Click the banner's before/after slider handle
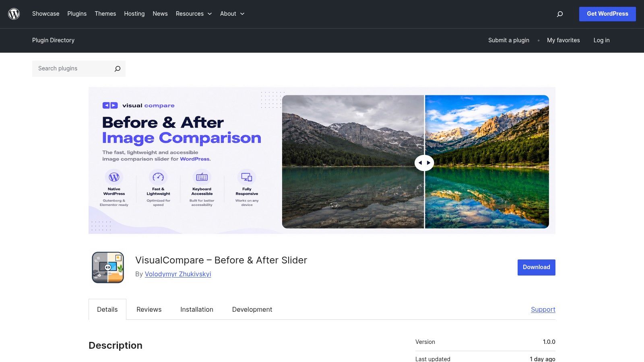This screenshot has height=362, width=644. [424, 163]
